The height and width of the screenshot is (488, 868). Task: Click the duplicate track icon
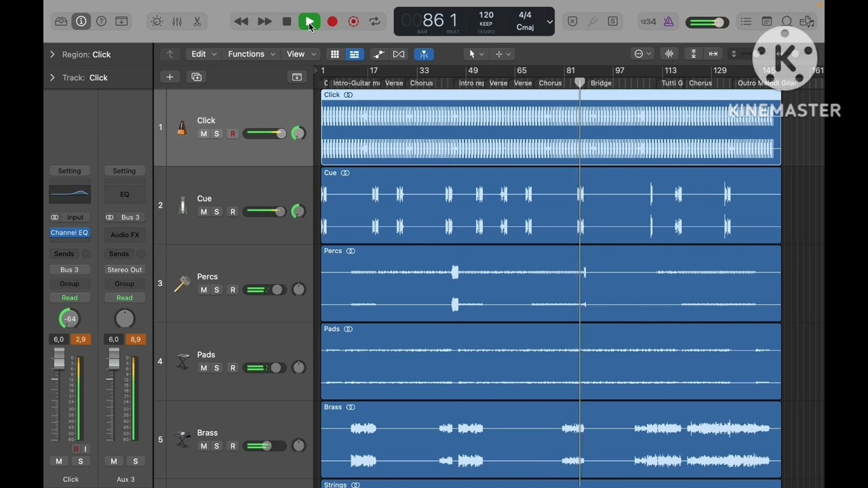point(197,77)
